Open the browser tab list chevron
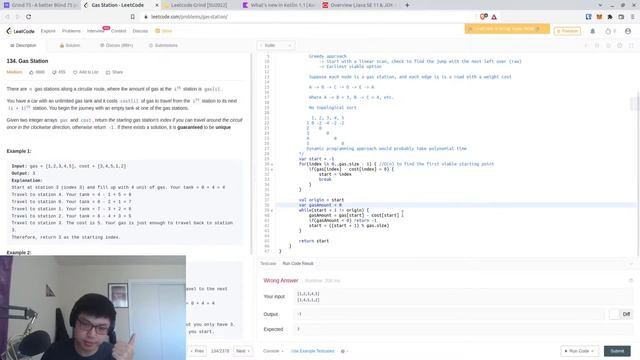This screenshot has width=640, height=360. point(600,5)
